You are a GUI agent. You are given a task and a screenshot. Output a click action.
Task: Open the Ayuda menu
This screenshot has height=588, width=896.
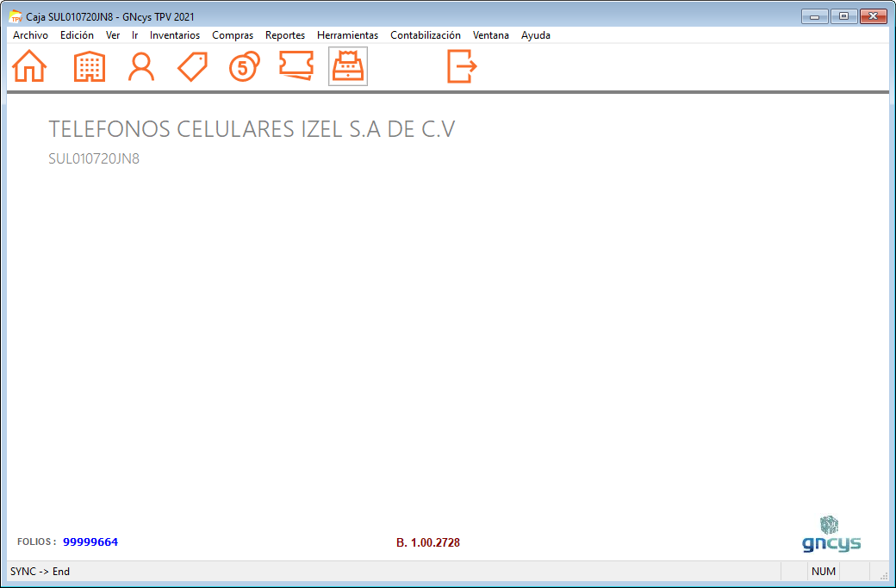(x=535, y=34)
